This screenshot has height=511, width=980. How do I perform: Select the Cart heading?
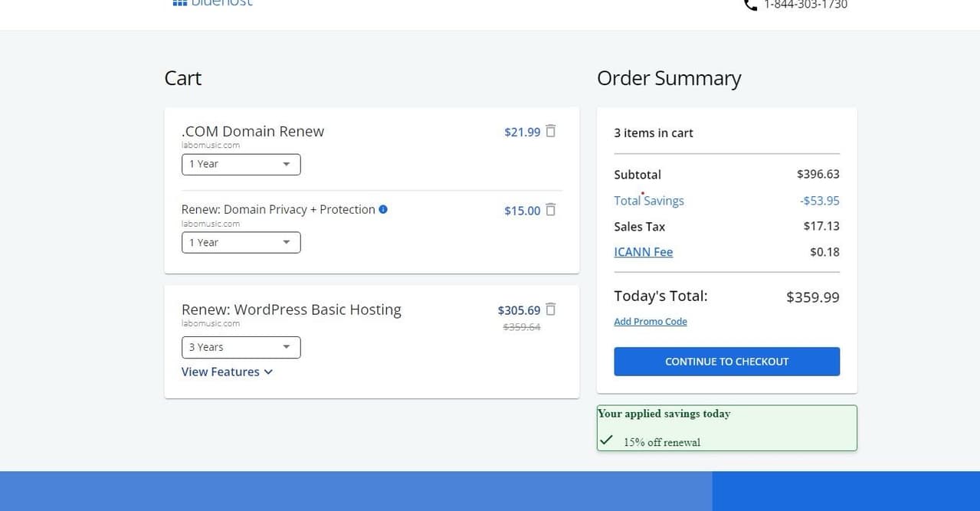pos(182,77)
